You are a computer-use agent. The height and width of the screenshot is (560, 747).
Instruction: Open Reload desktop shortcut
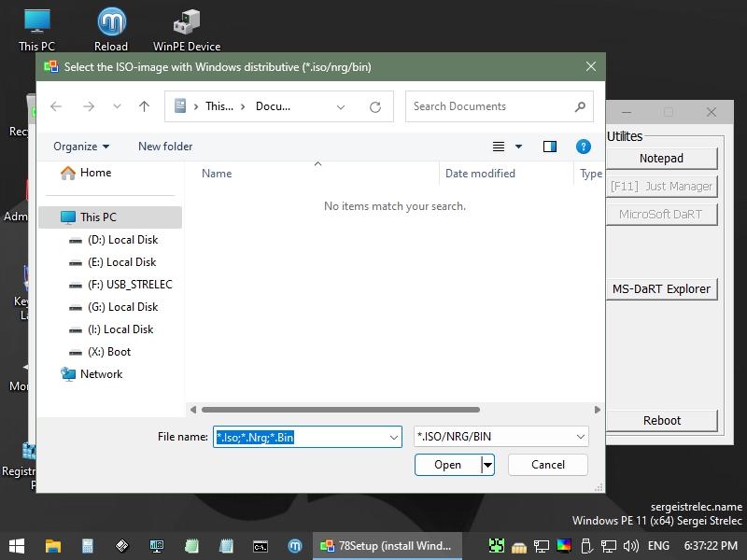point(111,28)
